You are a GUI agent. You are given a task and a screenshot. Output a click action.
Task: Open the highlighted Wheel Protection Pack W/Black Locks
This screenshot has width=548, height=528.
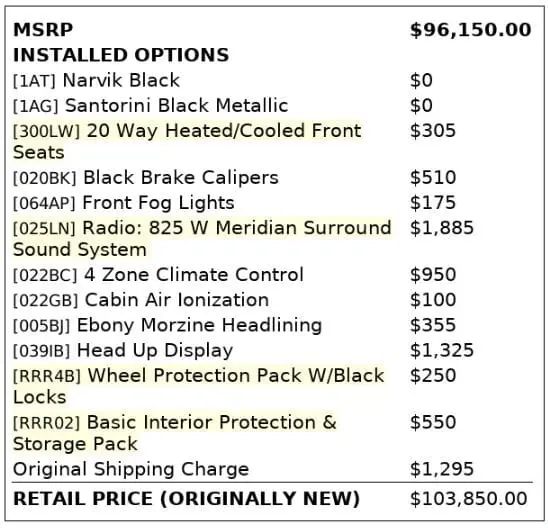click(199, 386)
